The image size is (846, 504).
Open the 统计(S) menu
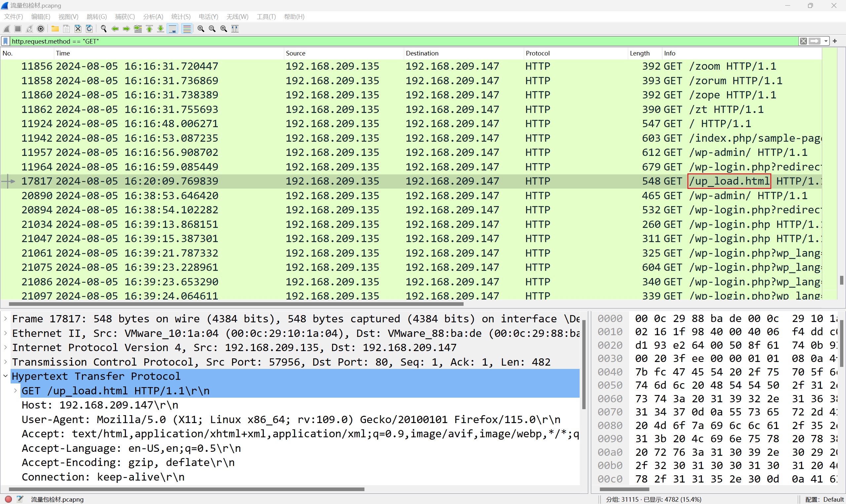181,17
